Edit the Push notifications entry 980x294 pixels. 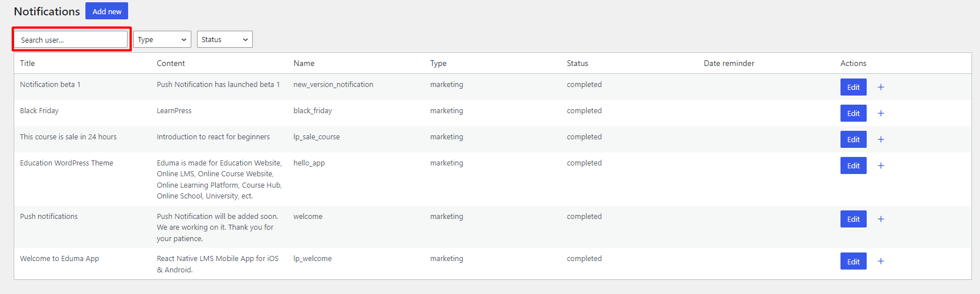point(853,219)
